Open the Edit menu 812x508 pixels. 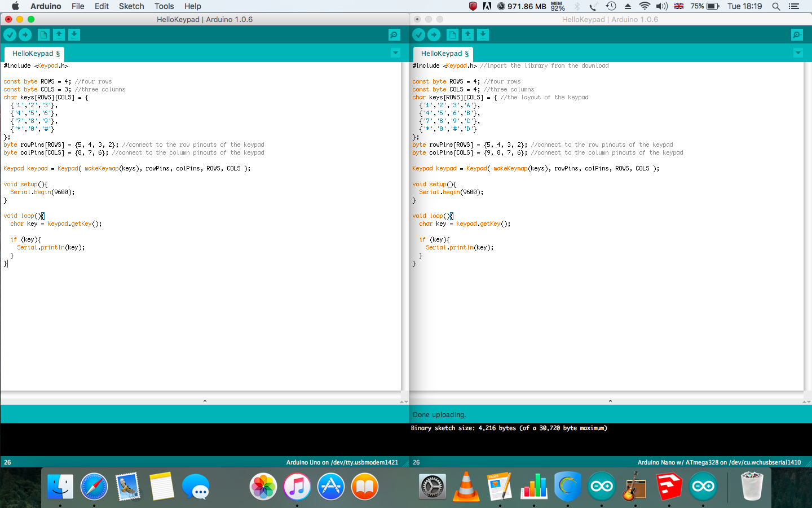[101, 6]
